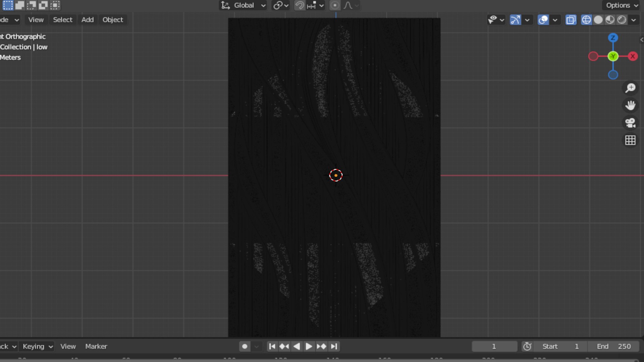Choose the Extend selection mode icon
The image size is (644, 362).
(20, 5)
